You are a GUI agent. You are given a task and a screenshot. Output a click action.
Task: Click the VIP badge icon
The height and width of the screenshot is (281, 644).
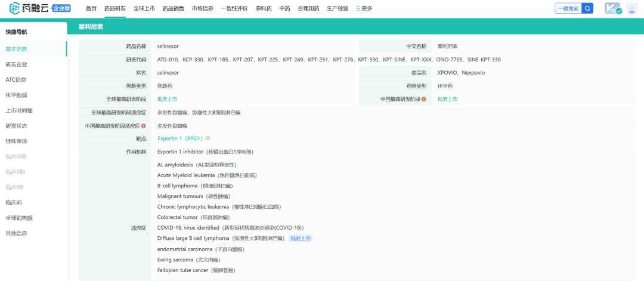click(x=613, y=8)
